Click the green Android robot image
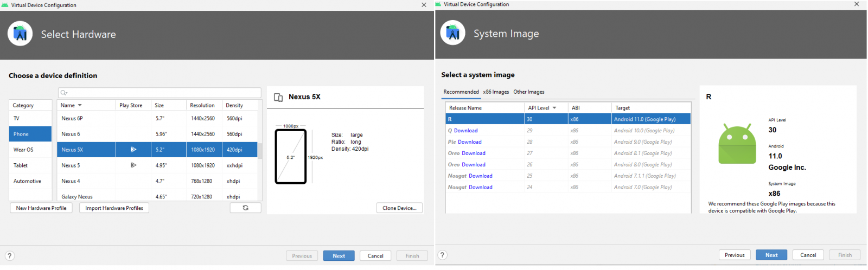Viewport: 868px width, 270px height. click(737, 144)
